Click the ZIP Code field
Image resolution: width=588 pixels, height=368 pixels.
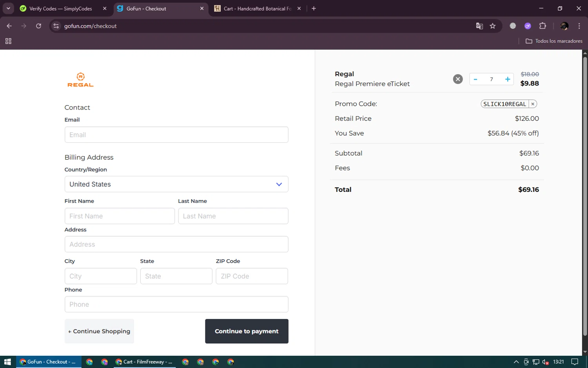coord(252,276)
